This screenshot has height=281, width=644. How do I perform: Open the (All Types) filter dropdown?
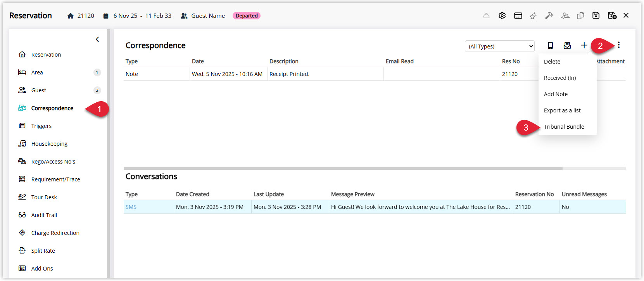pyautogui.click(x=499, y=46)
